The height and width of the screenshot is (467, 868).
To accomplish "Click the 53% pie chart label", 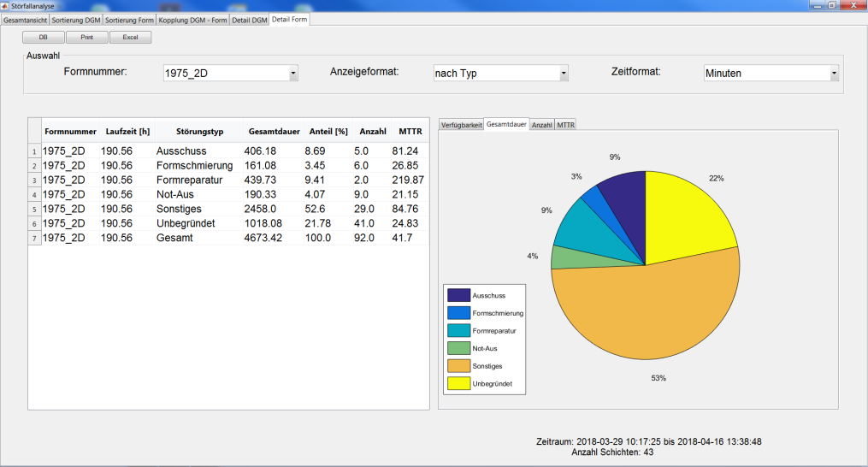I will tap(658, 378).
